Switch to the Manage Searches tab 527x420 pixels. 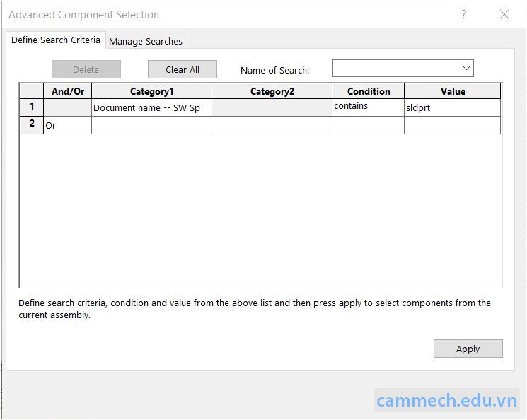[x=146, y=41]
